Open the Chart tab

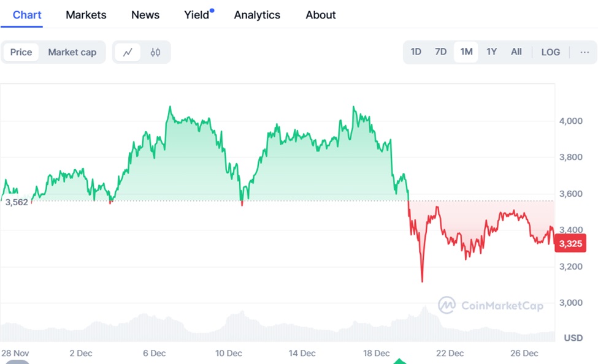[x=27, y=15]
